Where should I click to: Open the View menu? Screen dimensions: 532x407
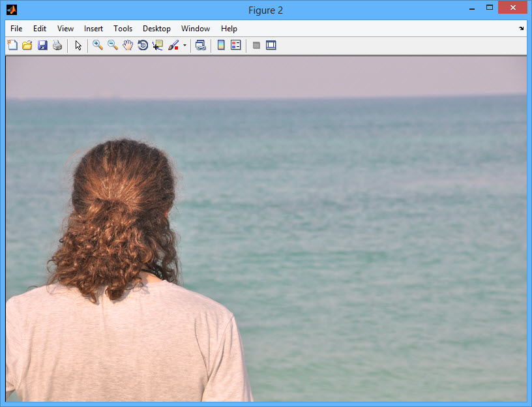65,29
